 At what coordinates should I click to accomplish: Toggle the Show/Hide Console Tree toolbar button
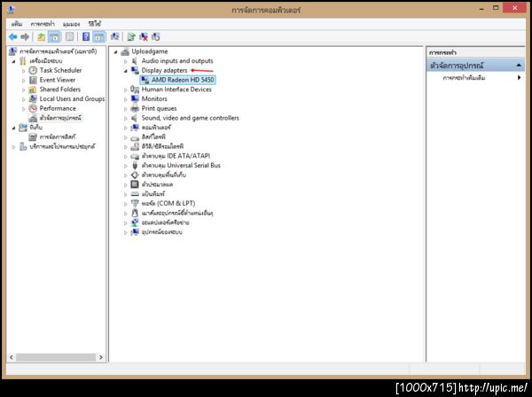click(x=54, y=36)
